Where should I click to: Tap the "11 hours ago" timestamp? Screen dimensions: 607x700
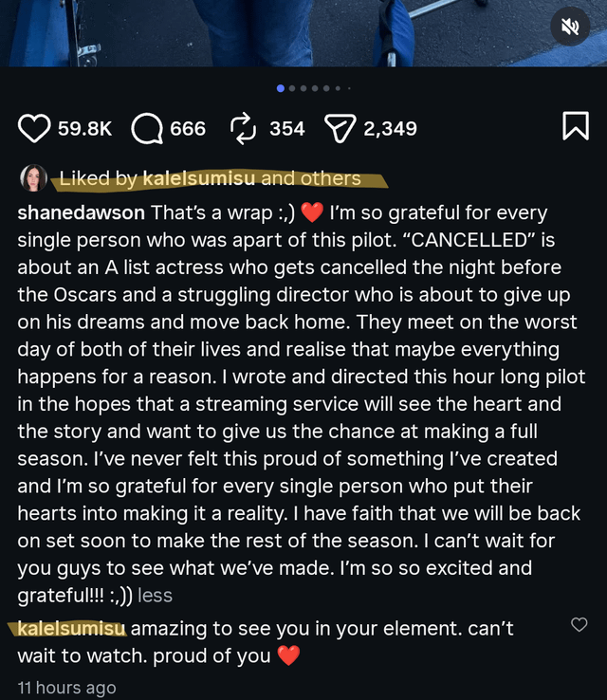66,688
